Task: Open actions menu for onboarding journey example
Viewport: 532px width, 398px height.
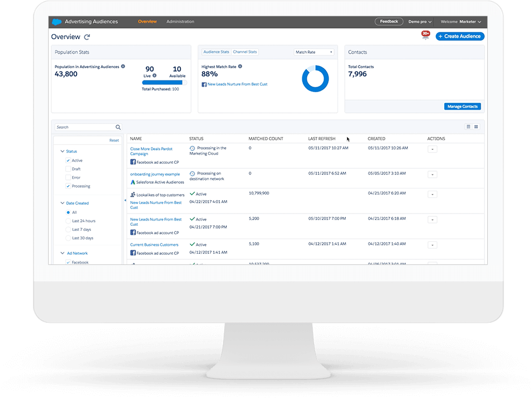Action: pyautogui.click(x=433, y=175)
